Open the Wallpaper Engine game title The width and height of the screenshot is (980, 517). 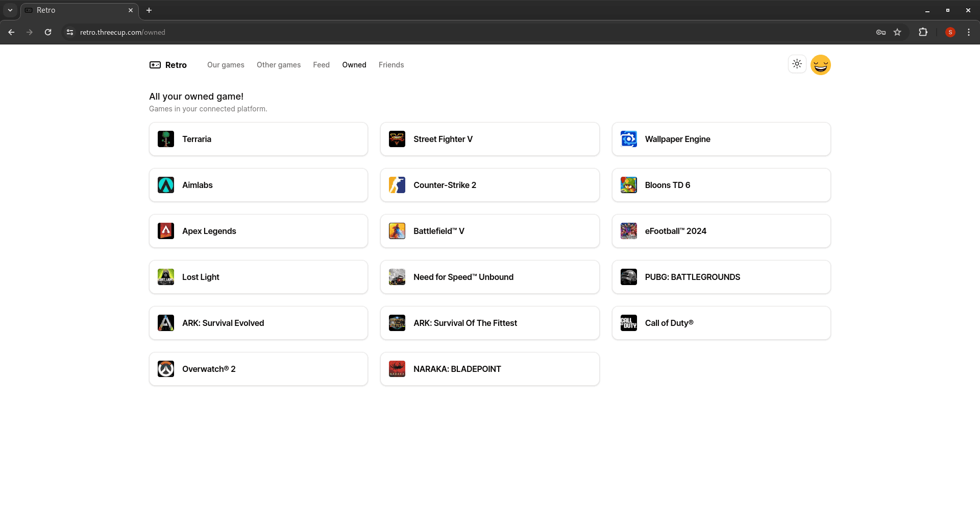pos(677,139)
